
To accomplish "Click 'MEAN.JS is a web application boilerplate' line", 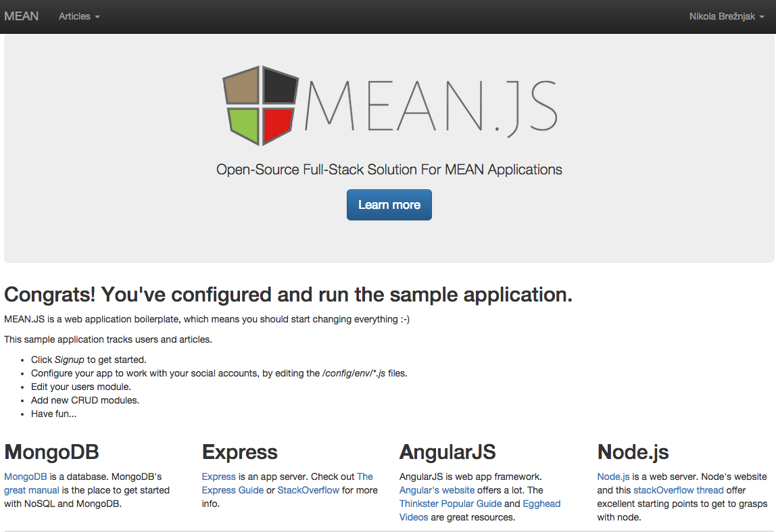I will pos(207,319).
